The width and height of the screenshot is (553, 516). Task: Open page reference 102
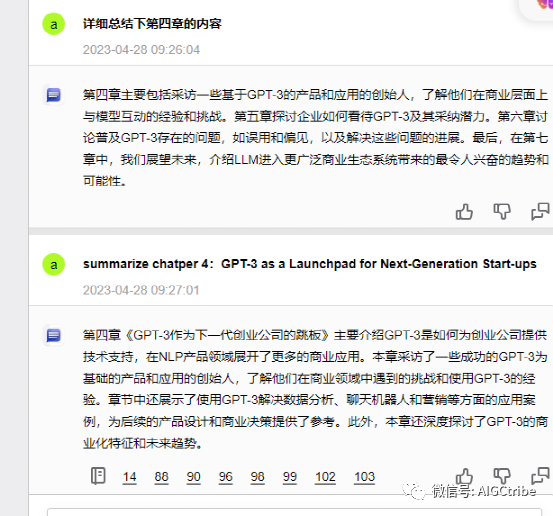pos(325,477)
